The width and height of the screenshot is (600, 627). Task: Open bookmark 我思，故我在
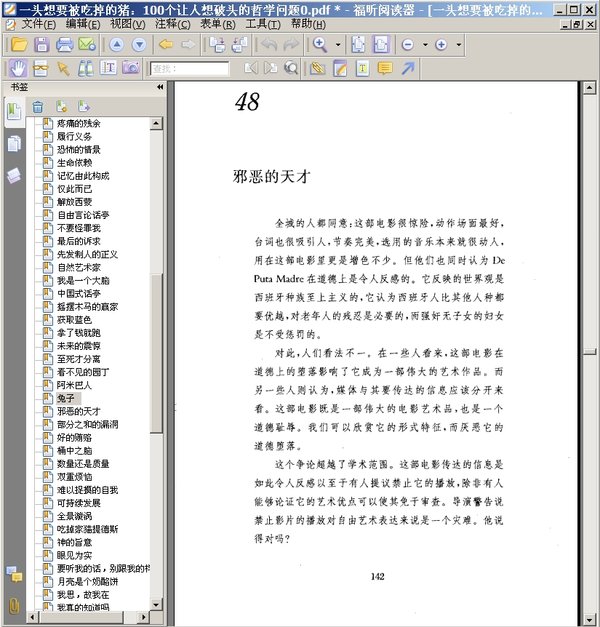83,595
